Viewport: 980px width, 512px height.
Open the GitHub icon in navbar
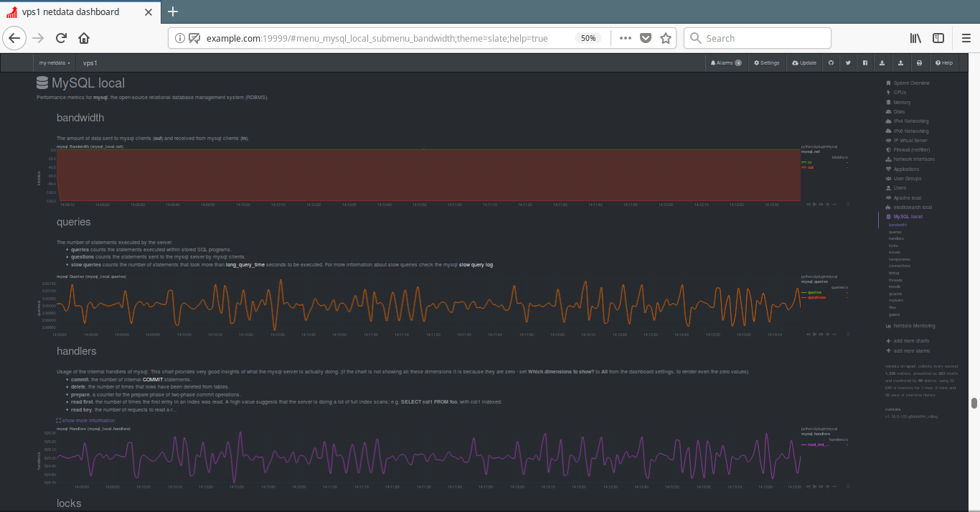tap(831, 63)
